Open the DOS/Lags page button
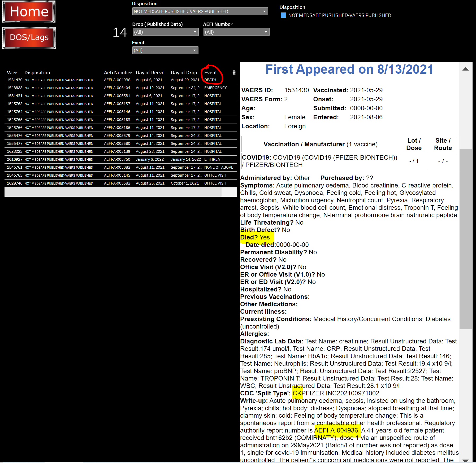Viewport: 476px width, 463px height. [29, 38]
